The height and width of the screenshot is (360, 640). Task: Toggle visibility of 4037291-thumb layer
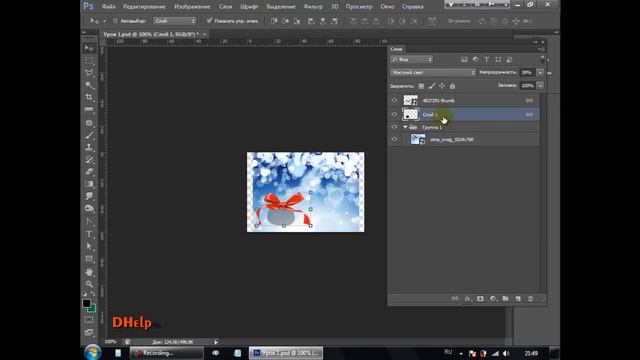click(x=394, y=100)
